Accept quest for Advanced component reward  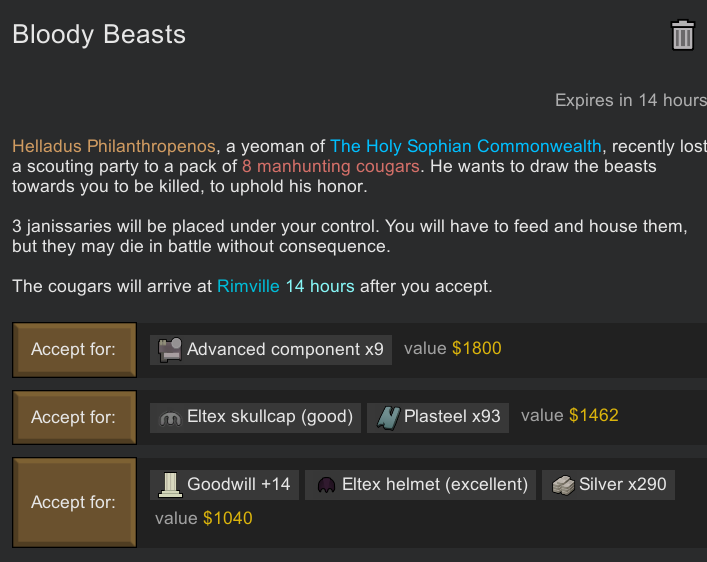pos(74,349)
